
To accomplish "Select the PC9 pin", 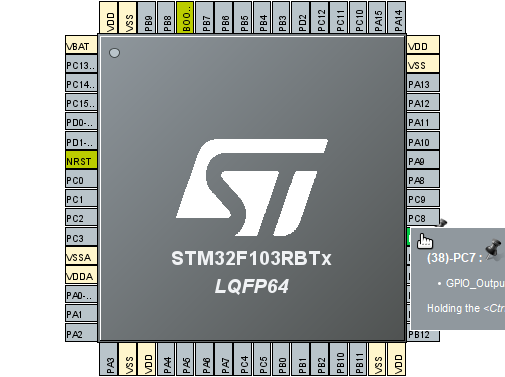I will click(423, 198).
